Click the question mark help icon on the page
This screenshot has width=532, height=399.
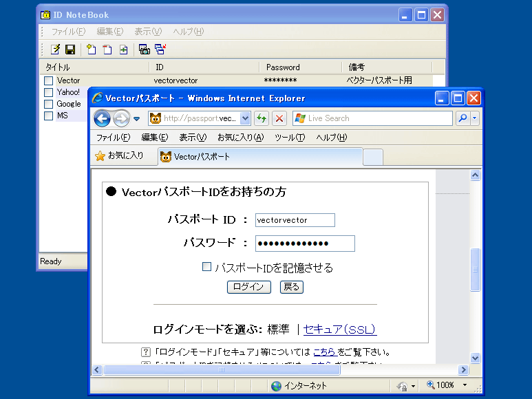145,352
